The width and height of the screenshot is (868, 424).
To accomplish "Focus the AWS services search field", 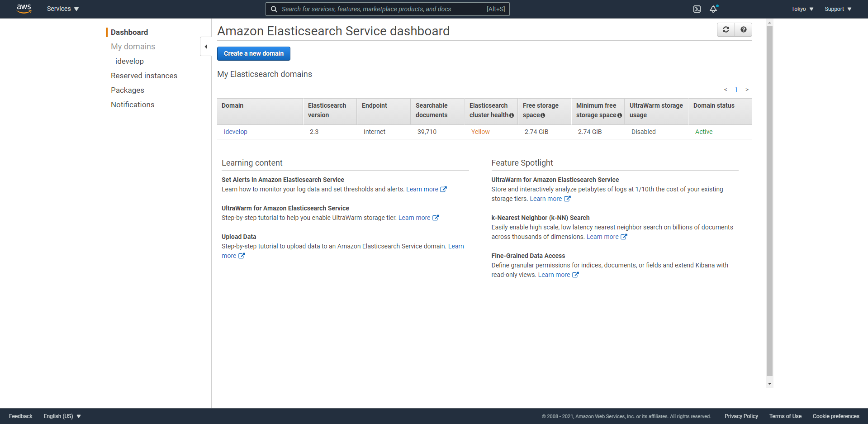I will [387, 9].
